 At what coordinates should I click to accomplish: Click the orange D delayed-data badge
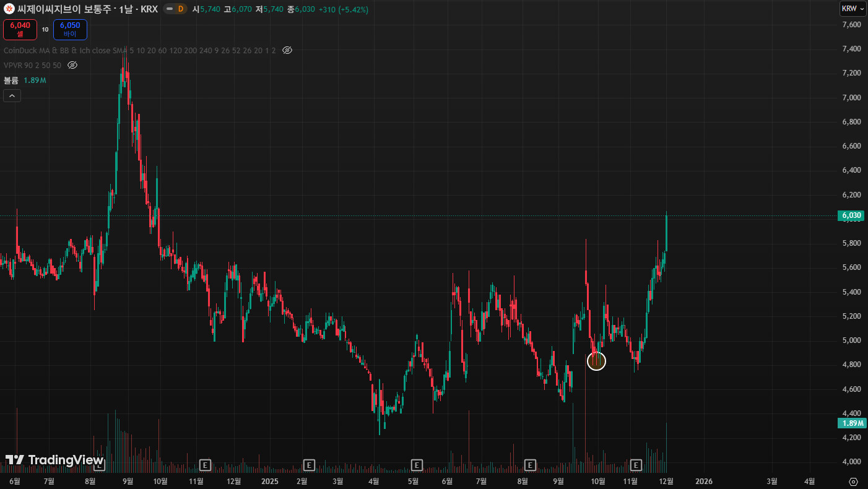pos(180,9)
